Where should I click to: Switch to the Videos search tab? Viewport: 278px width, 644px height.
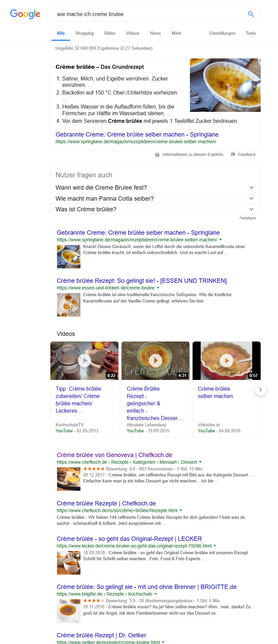click(133, 33)
